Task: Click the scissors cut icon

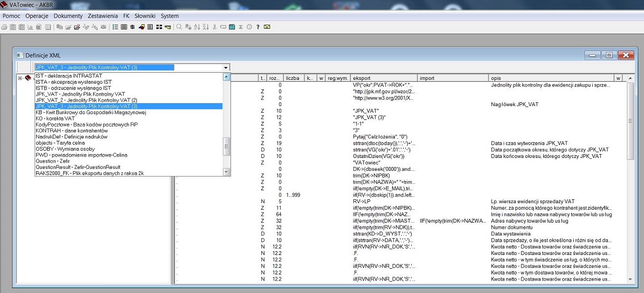Action: (x=215, y=27)
